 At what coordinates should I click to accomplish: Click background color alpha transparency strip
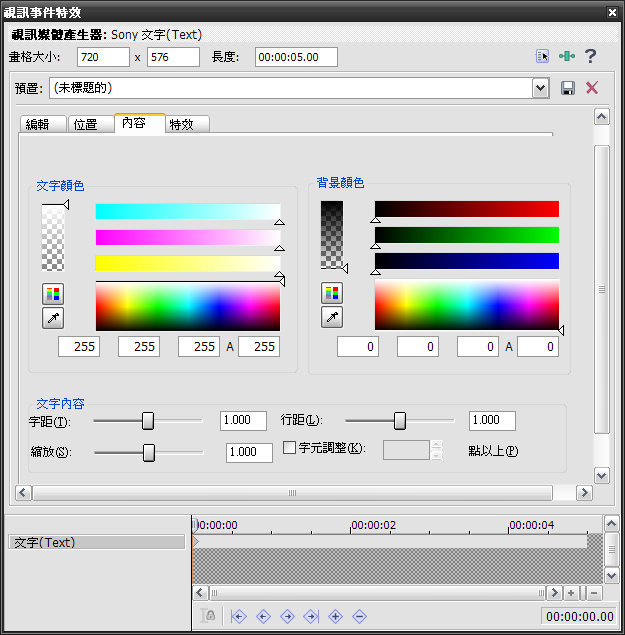[x=332, y=235]
